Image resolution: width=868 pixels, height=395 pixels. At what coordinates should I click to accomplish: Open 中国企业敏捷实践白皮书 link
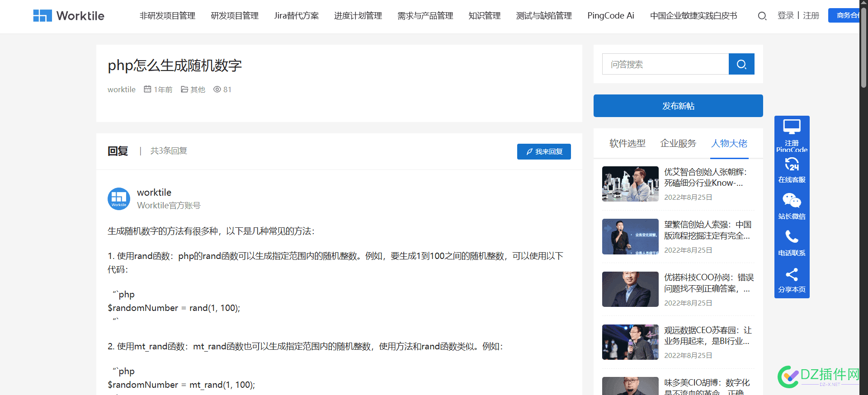pyautogui.click(x=693, y=16)
